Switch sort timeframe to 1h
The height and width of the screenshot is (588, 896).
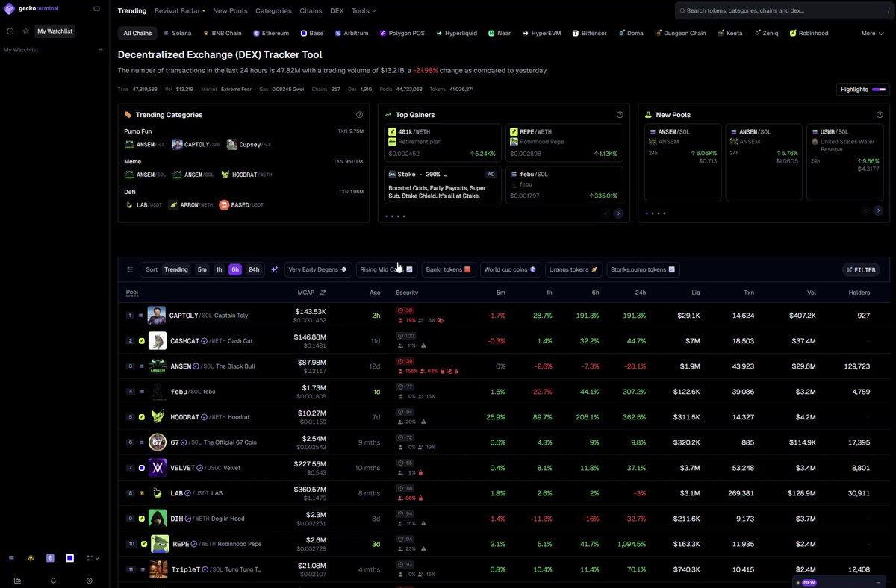(219, 269)
